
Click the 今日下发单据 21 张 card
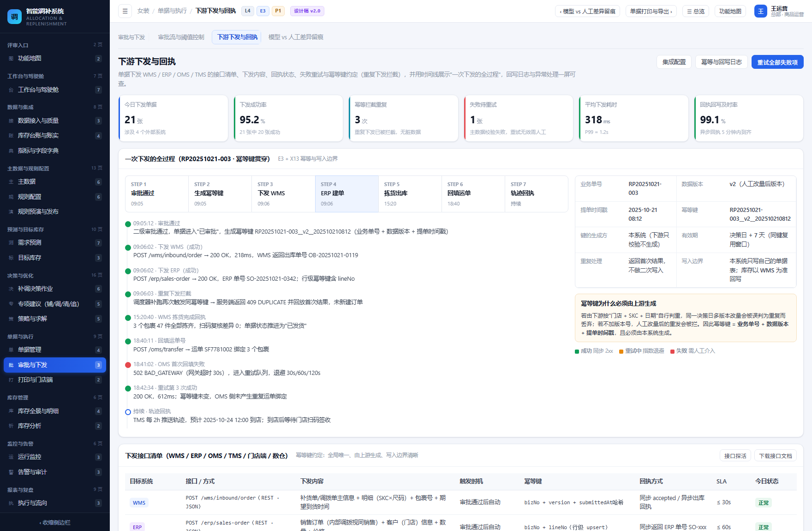[173, 118]
